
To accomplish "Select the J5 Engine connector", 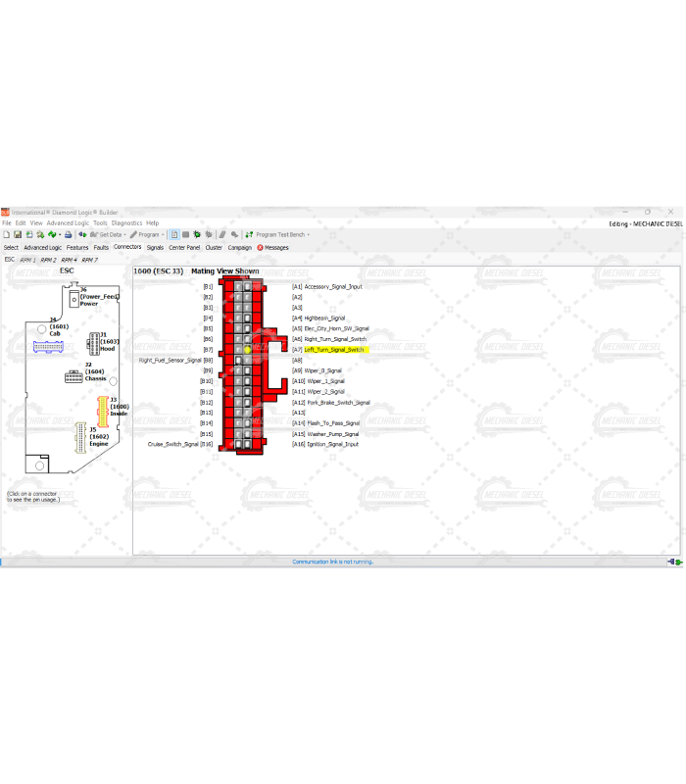I will [x=80, y=437].
